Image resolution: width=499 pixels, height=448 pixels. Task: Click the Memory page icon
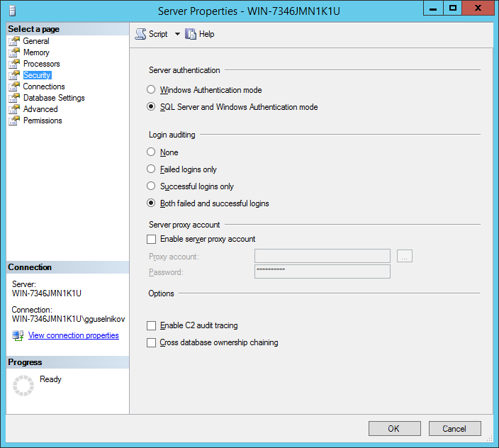pos(14,52)
